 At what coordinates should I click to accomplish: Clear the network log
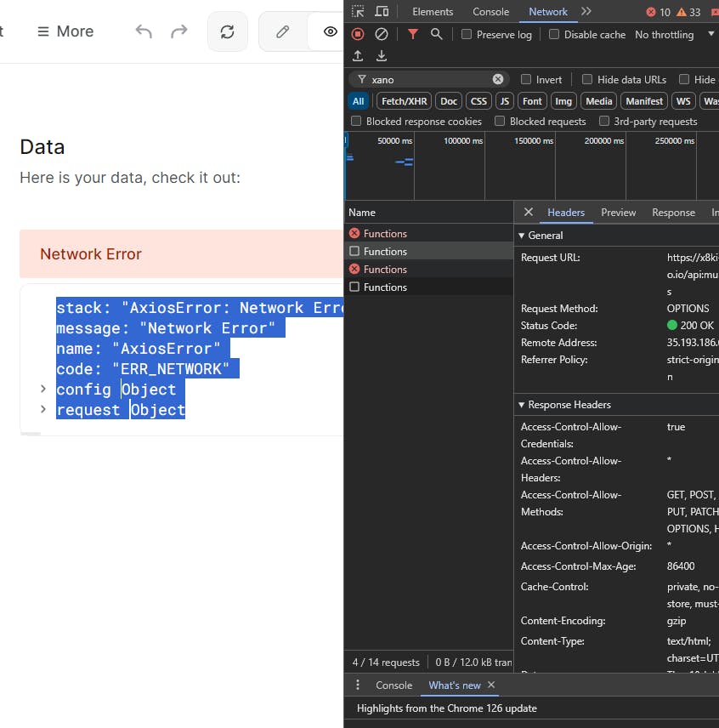click(x=382, y=34)
